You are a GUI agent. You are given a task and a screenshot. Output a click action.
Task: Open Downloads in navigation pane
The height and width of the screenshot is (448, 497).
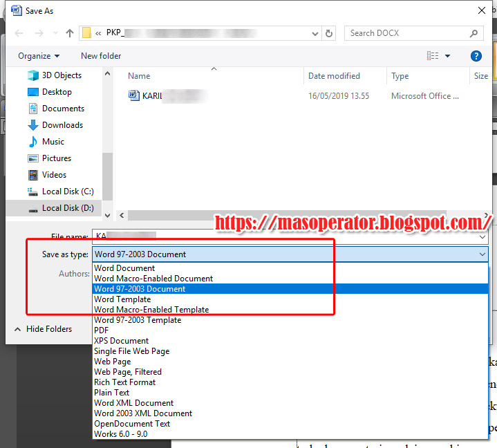pyautogui.click(x=62, y=125)
